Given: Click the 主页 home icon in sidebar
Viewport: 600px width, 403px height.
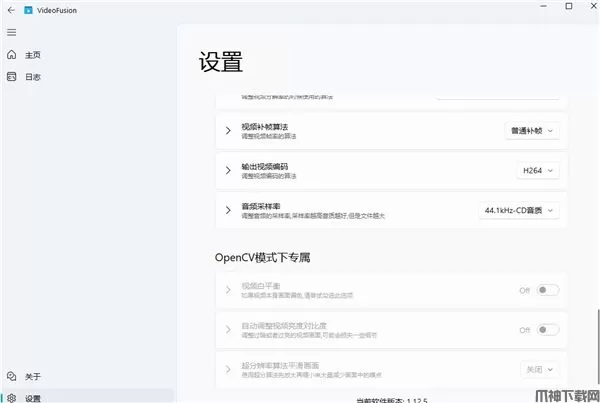Looking at the screenshot, I should click(11, 55).
